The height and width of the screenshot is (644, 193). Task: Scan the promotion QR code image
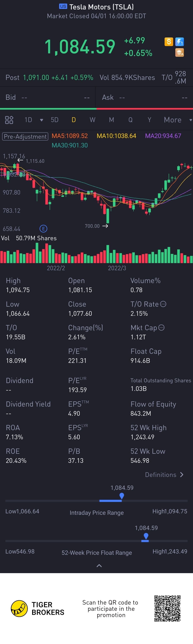pos(167,608)
